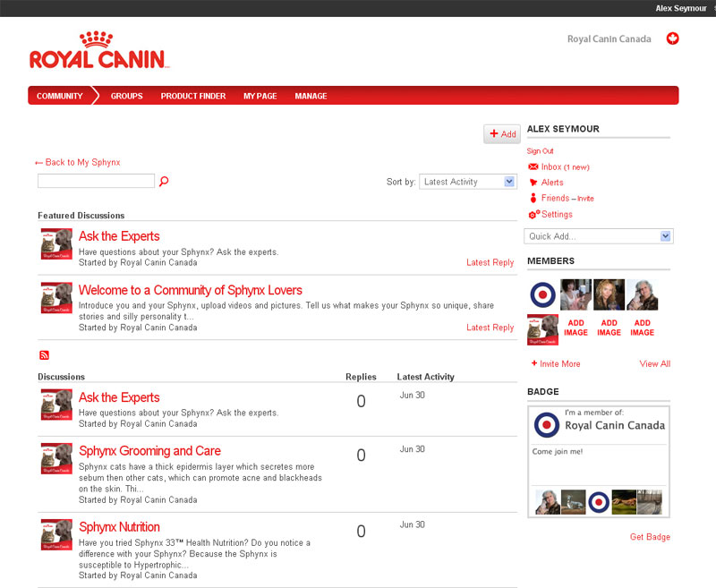Screen dimensions: 716x588
Task: View All members link
Action: (x=654, y=364)
